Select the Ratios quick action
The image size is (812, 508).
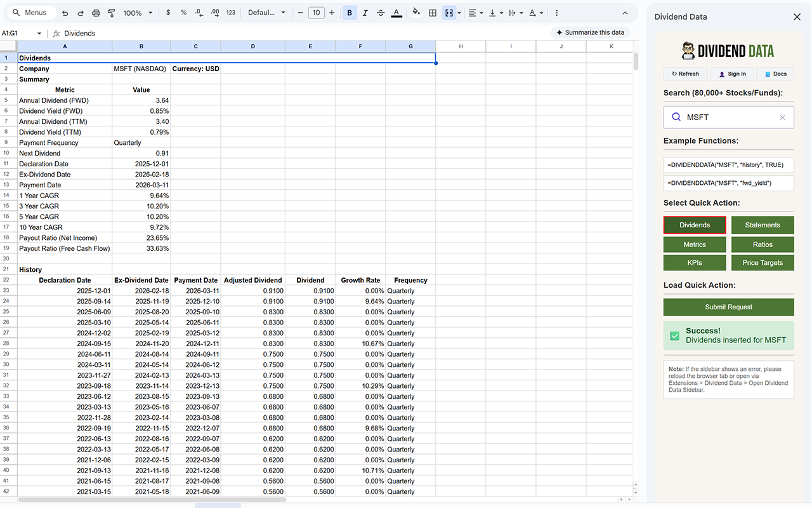pyautogui.click(x=763, y=244)
